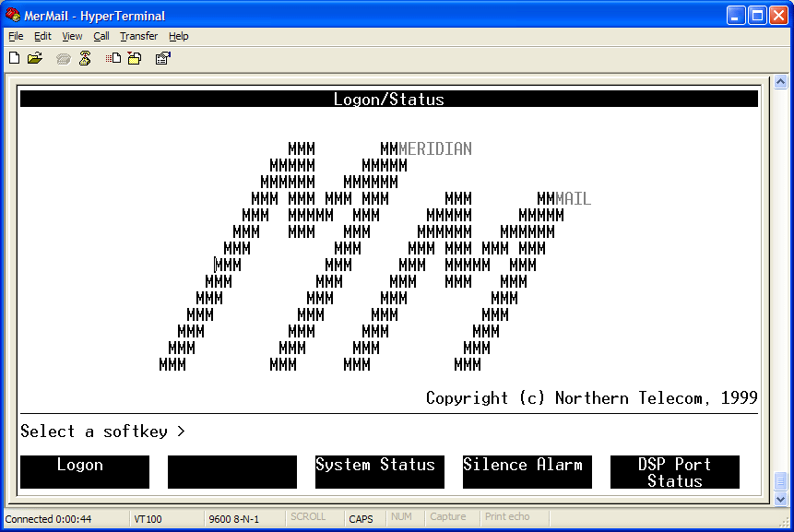
Task: Maximize the MerMail HyperTerminal window
Action: [x=757, y=16]
